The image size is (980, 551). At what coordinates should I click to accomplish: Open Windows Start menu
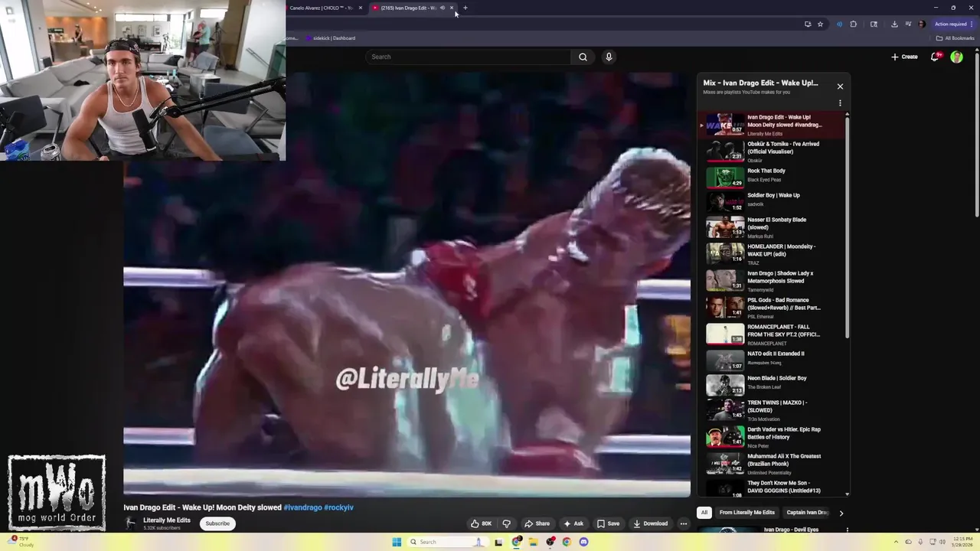[x=397, y=542]
